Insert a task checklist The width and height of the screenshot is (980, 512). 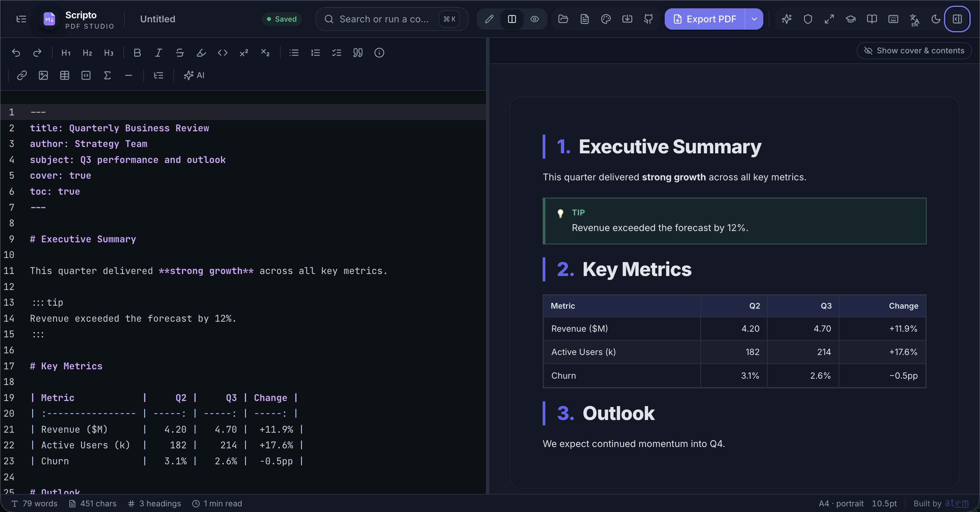tap(337, 53)
